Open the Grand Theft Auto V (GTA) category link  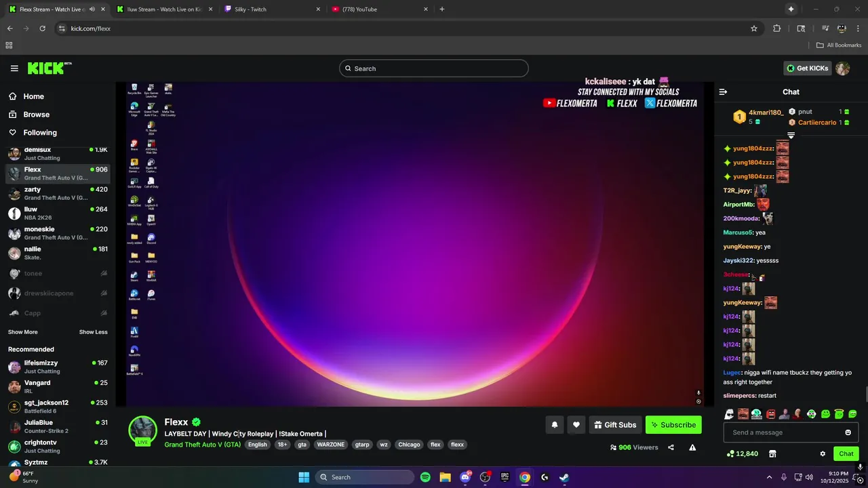(202, 445)
